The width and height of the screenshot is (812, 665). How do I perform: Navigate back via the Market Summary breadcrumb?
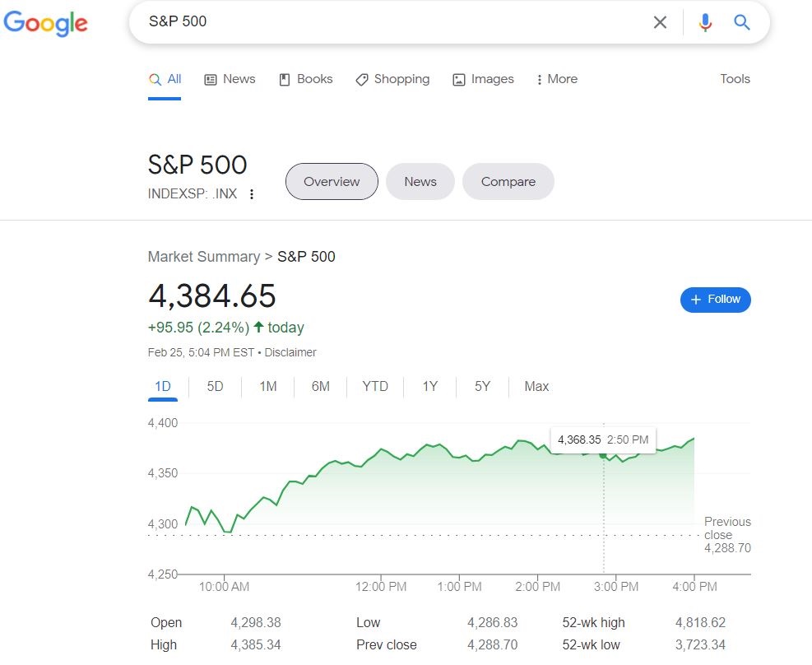pyautogui.click(x=203, y=256)
